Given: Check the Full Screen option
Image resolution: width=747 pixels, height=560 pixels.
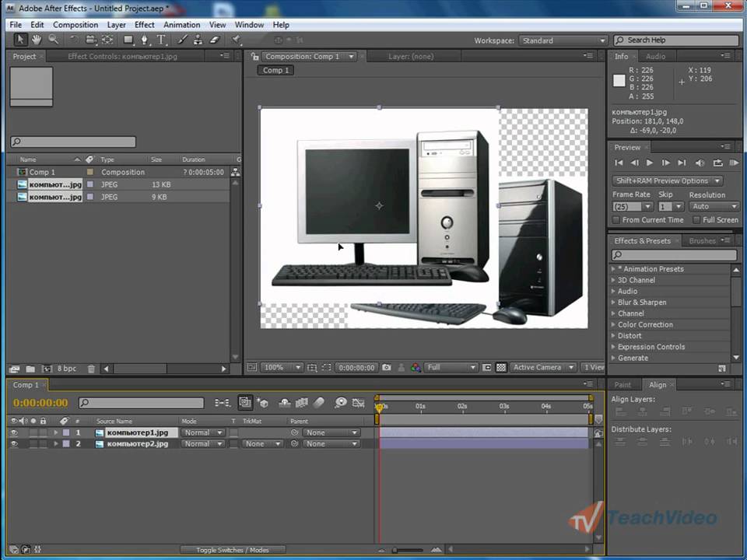Looking at the screenshot, I should tap(696, 220).
